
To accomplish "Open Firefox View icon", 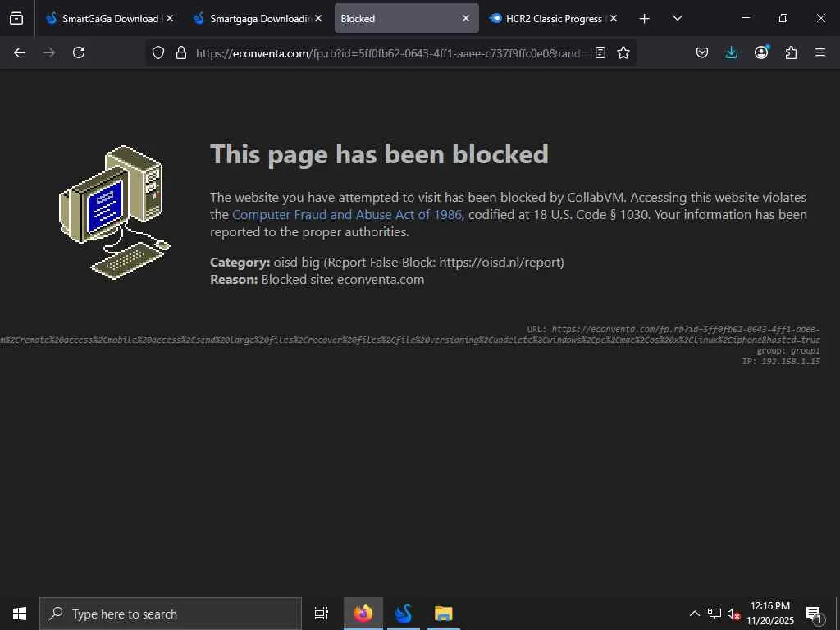I will 16,18.
